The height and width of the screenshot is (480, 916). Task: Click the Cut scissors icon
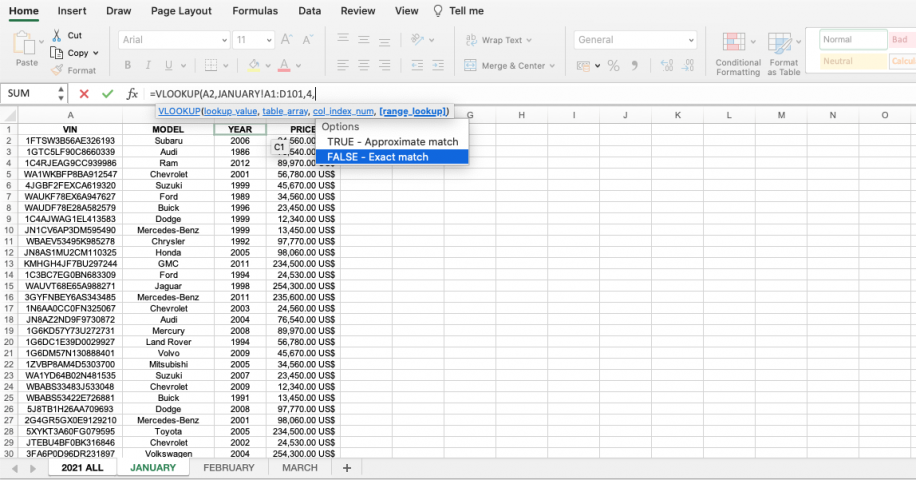coord(58,36)
